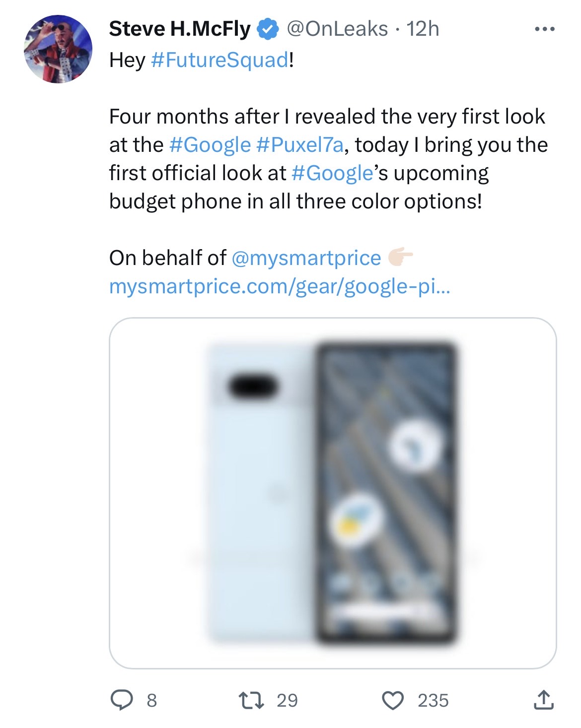Open the #FutureSquad hashtag

pos(218,60)
